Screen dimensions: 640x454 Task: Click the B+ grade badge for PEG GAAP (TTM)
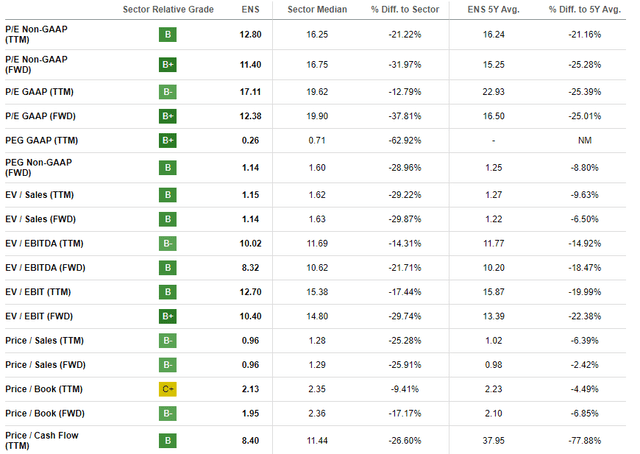pos(168,140)
